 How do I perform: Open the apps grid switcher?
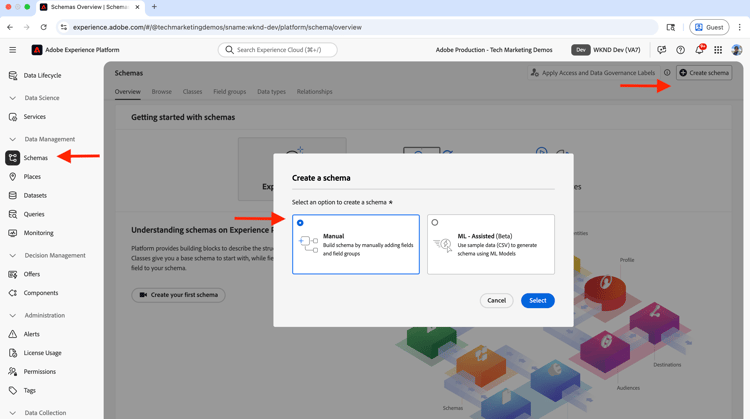tap(718, 50)
